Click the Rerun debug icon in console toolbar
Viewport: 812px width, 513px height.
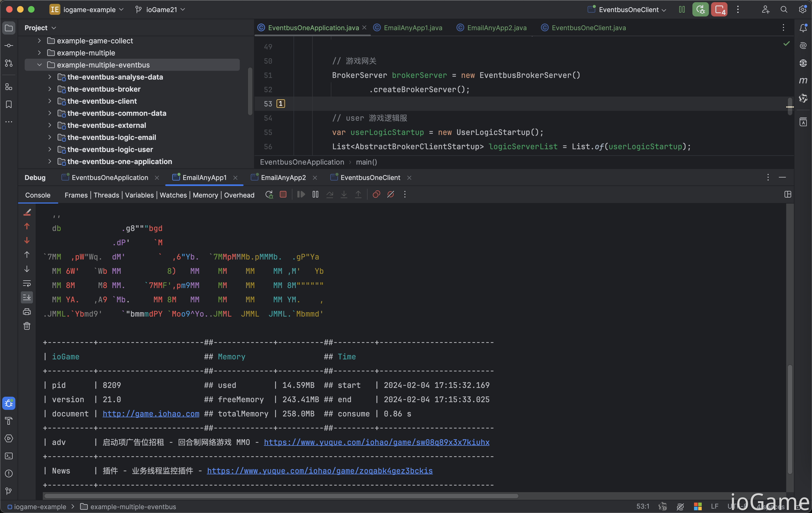coord(269,195)
